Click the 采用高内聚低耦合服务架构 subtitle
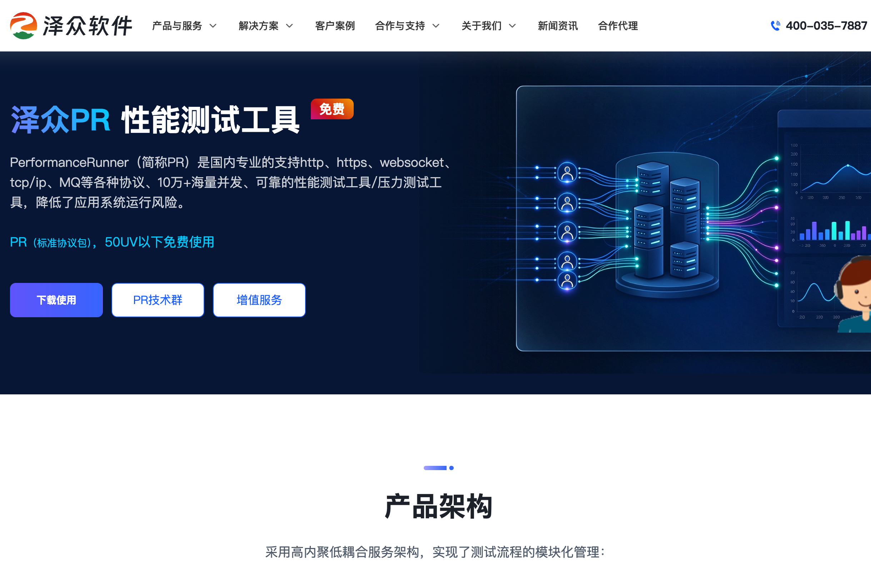This screenshot has width=871, height=588. coord(435,552)
